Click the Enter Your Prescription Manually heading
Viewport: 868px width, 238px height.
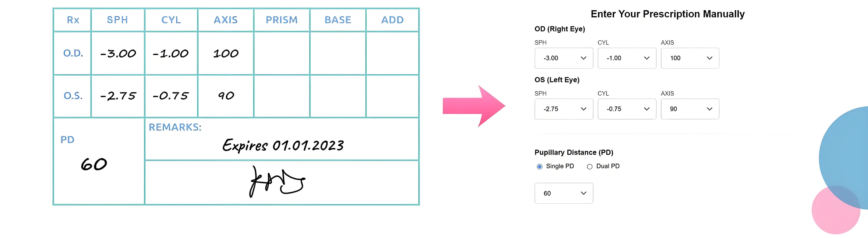(x=668, y=14)
